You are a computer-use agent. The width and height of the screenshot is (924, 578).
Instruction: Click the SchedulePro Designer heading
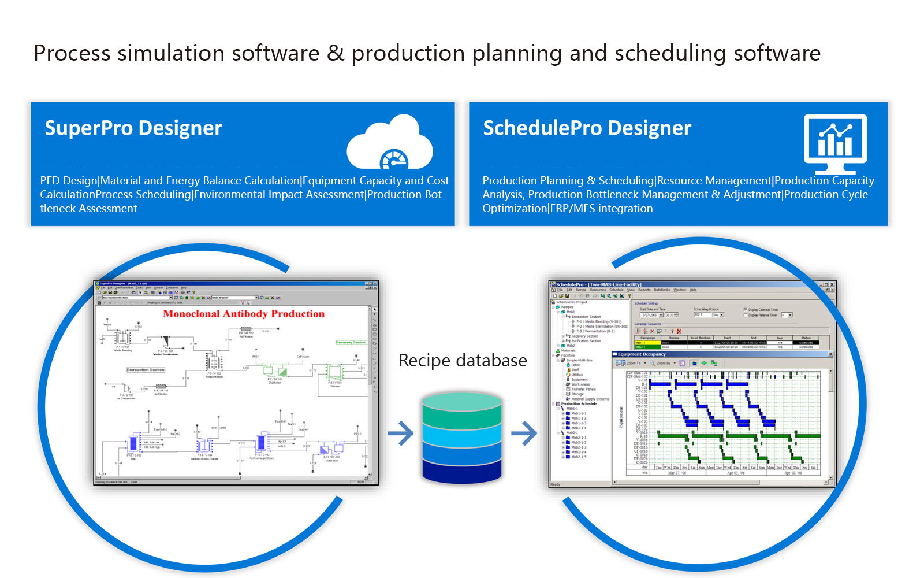[587, 128]
